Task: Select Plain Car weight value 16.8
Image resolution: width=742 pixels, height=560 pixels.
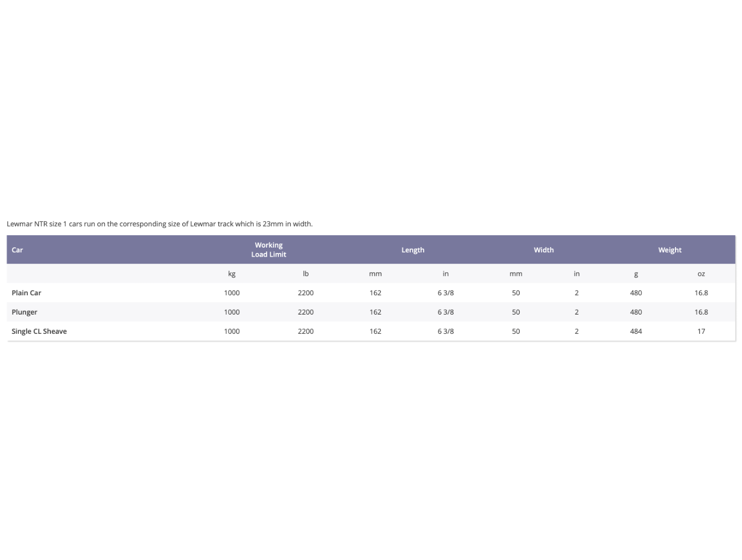Action: tap(701, 293)
